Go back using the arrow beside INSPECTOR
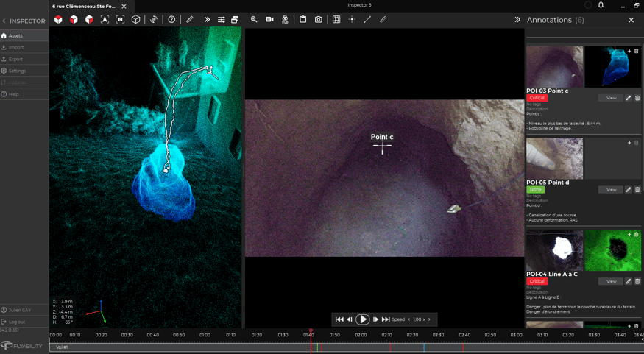 [x=4, y=21]
